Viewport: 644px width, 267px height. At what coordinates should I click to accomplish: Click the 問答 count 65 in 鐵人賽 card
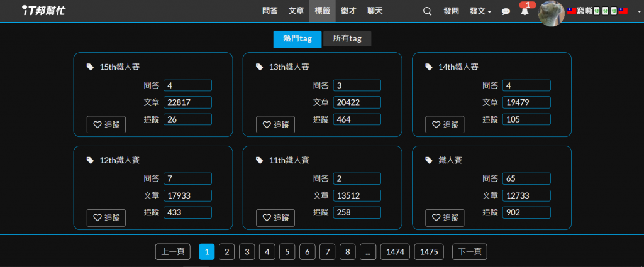point(526,179)
